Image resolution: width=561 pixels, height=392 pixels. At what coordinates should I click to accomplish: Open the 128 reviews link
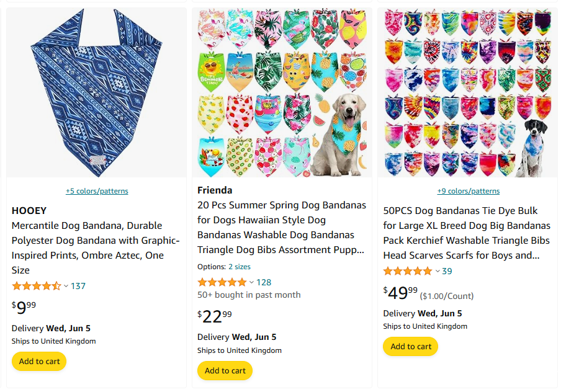pos(264,282)
